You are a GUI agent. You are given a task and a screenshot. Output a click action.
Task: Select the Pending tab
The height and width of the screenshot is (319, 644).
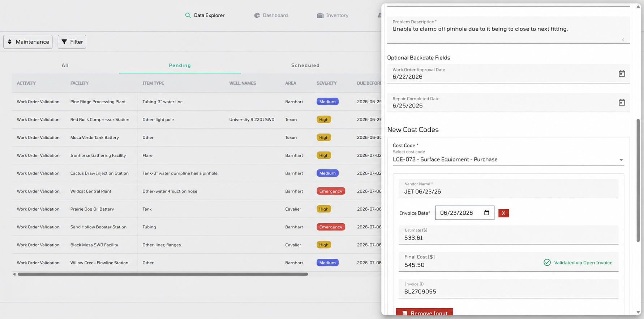coord(180,65)
